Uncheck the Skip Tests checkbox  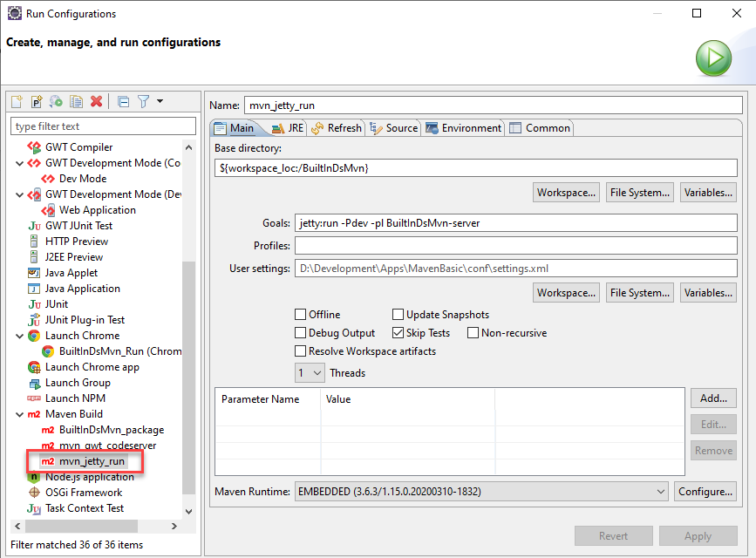click(398, 333)
